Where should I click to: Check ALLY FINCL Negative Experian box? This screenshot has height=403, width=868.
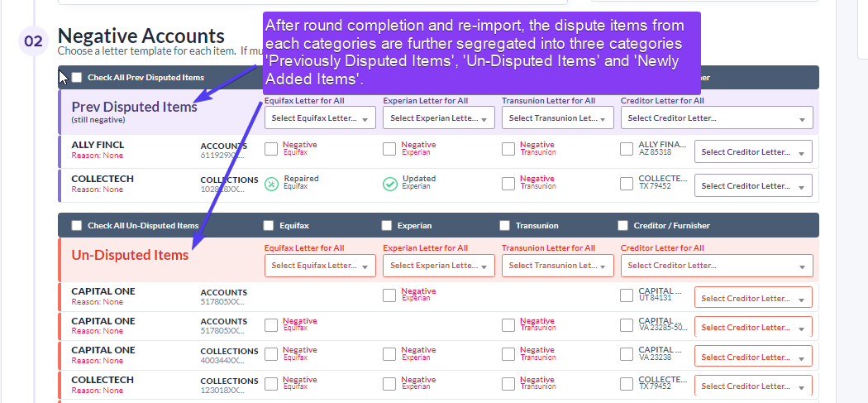tap(389, 150)
